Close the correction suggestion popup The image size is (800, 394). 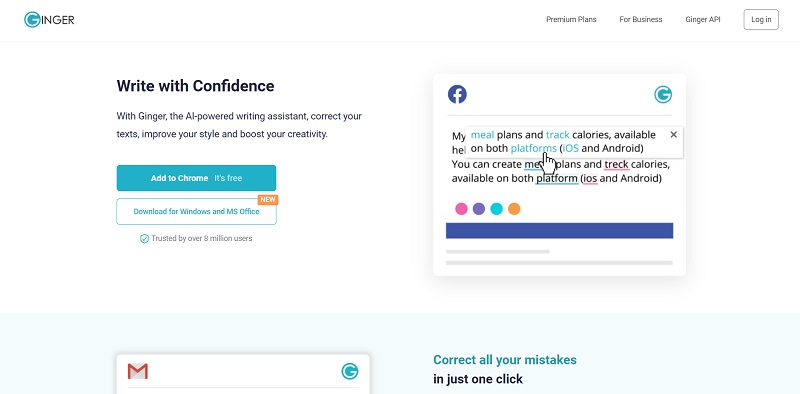click(x=673, y=134)
